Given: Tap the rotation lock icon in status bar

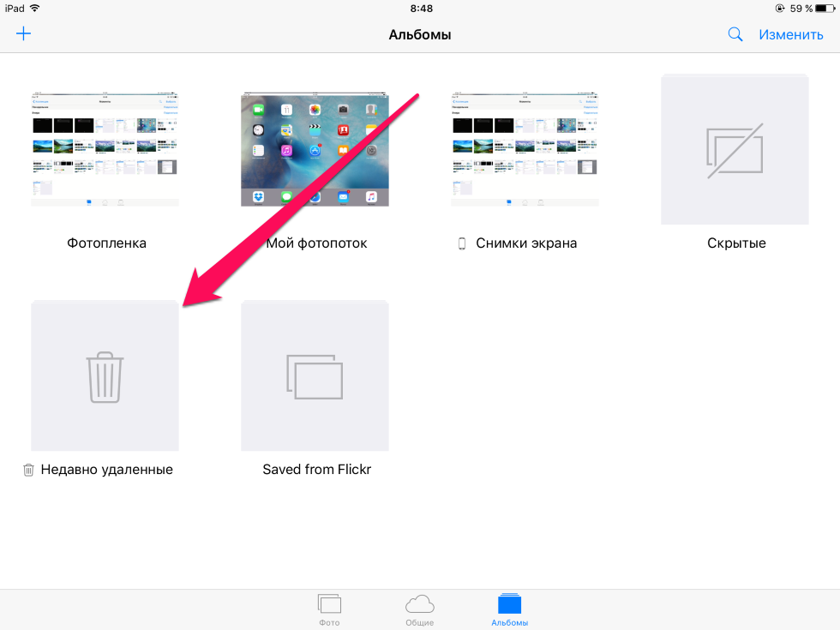Looking at the screenshot, I should [780, 8].
